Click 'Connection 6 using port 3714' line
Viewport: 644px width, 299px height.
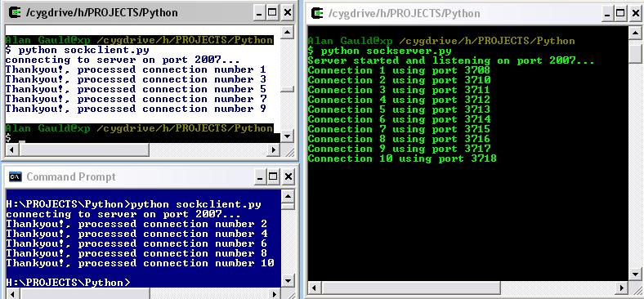coord(399,119)
